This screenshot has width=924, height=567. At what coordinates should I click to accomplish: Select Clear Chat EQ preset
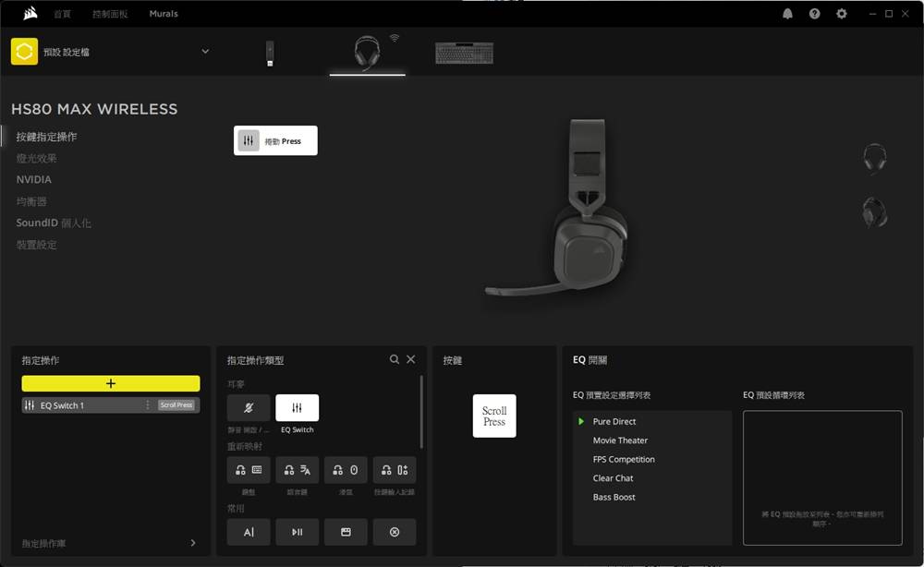click(613, 478)
